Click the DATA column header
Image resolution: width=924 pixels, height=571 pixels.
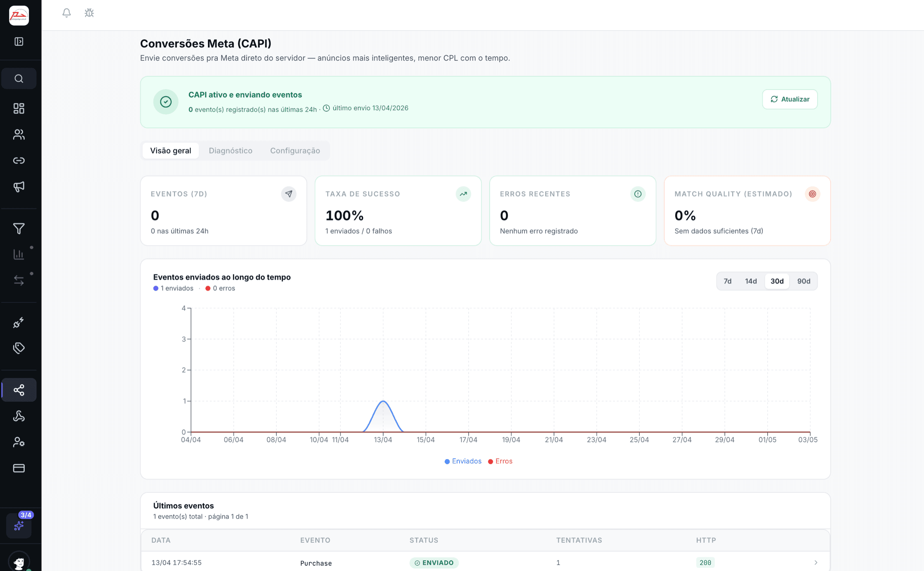click(x=161, y=540)
